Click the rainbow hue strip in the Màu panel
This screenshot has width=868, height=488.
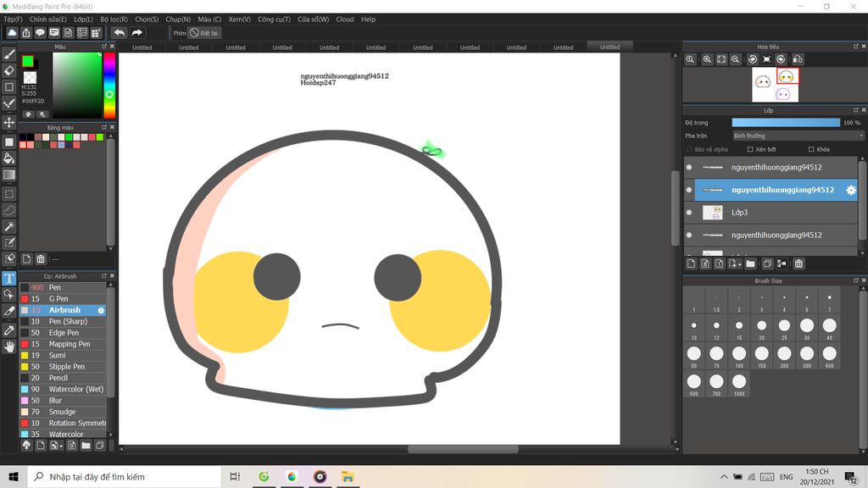point(109,86)
